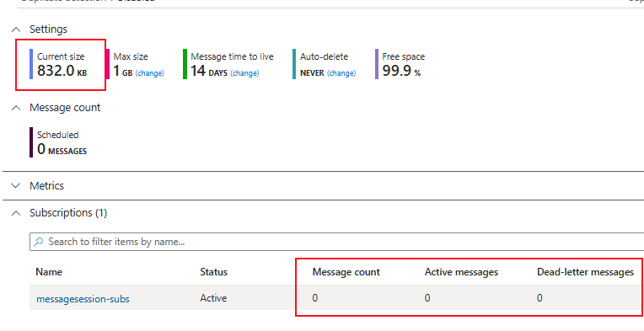Sort by the Active messages column header
The image size is (644, 331).
tap(461, 272)
